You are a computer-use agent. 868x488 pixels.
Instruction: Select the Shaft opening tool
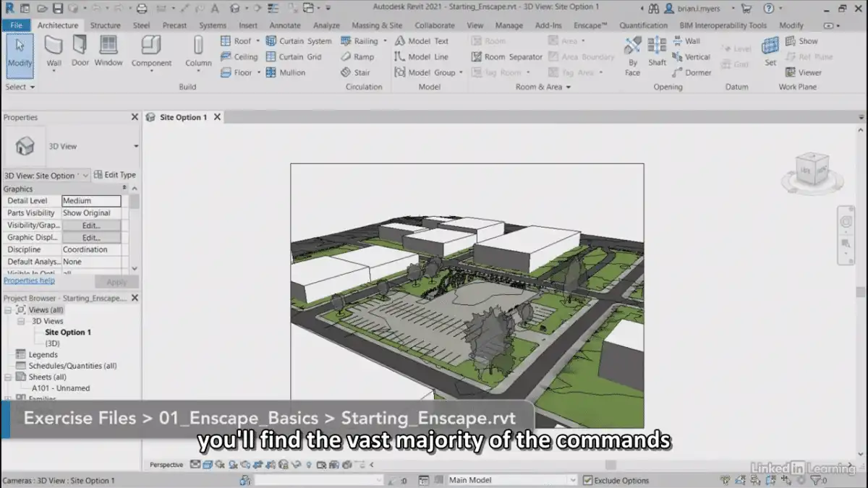coord(657,51)
